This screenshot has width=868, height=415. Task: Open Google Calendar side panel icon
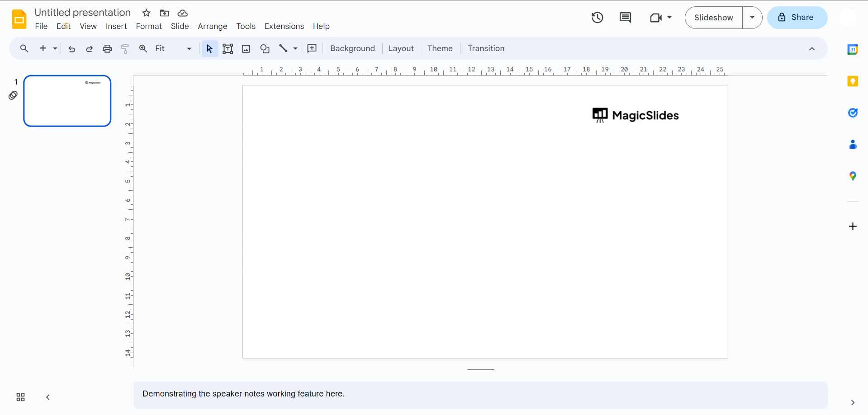[853, 50]
